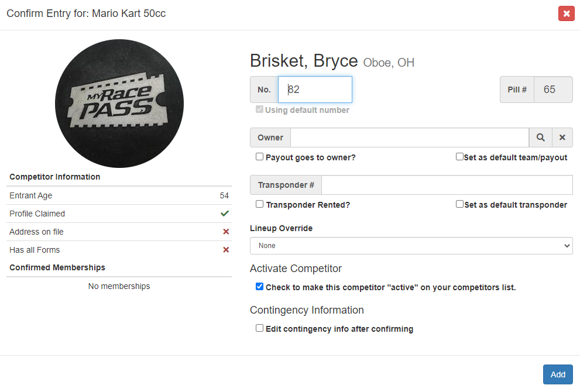The image size is (580, 392).
Task: Toggle Transponder Rented checkbox
Action: (x=259, y=204)
